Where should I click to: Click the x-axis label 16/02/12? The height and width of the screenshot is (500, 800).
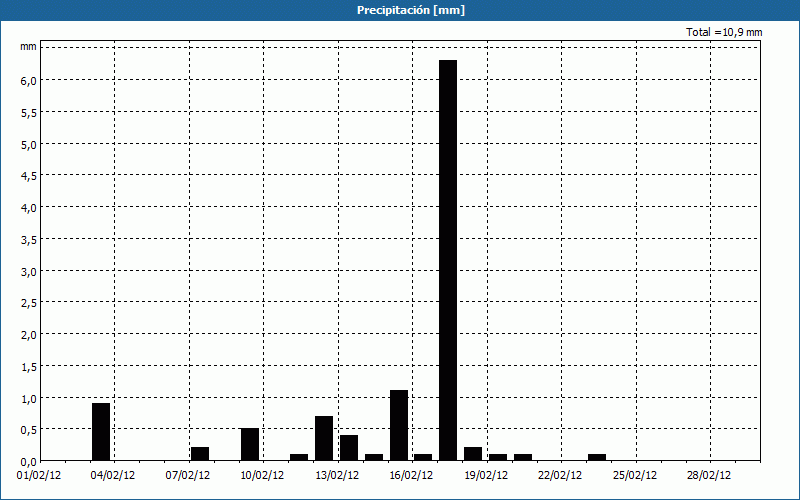(411, 476)
